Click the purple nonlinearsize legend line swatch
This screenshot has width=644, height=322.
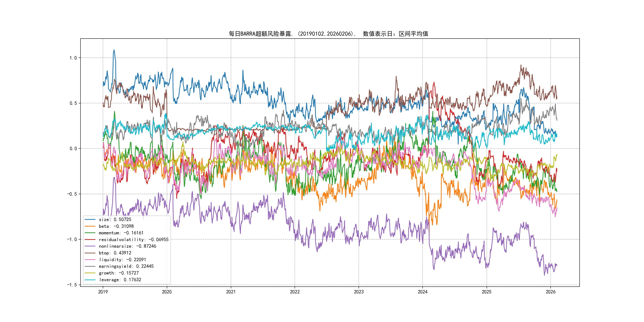[x=90, y=246]
